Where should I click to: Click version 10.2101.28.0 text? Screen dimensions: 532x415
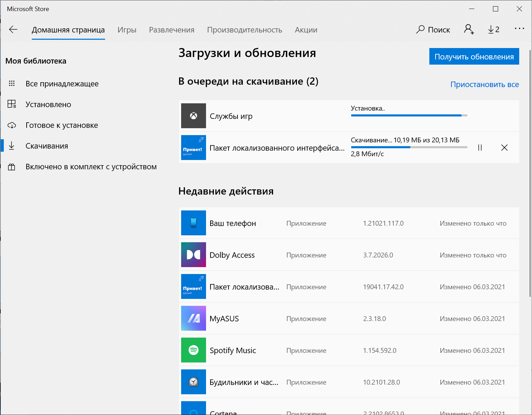click(x=381, y=382)
